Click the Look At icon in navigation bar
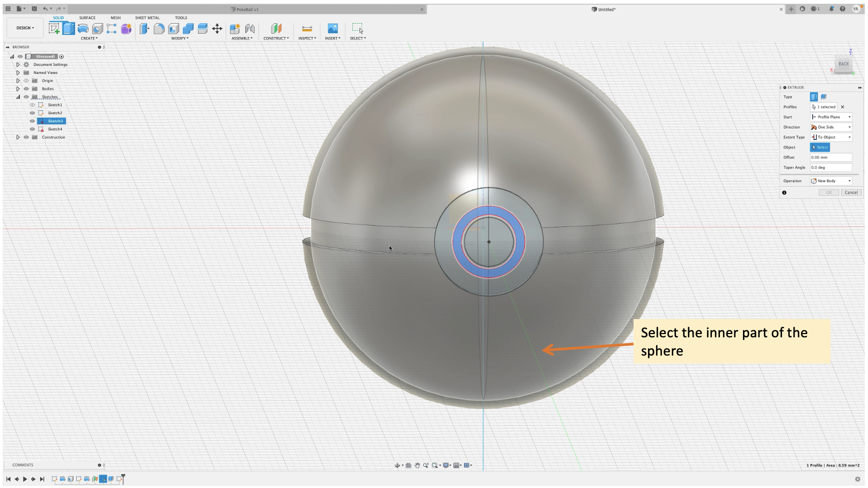The image size is (868, 488). [x=408, y=465]
